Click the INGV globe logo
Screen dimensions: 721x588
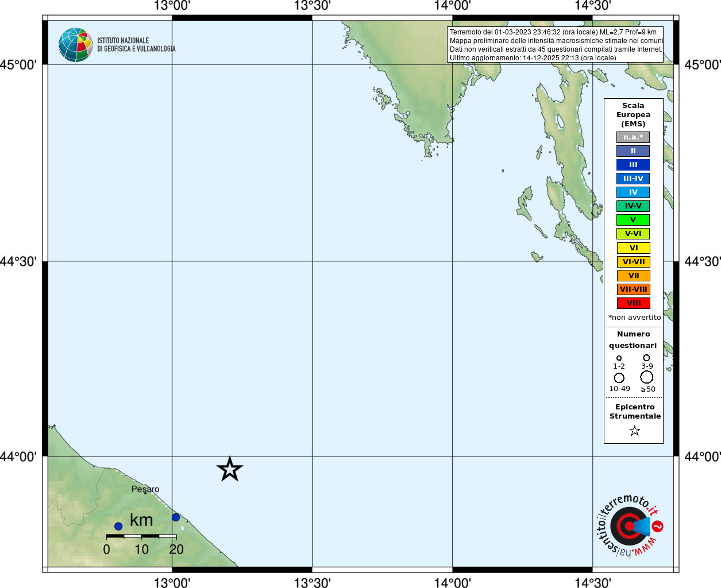76,45
